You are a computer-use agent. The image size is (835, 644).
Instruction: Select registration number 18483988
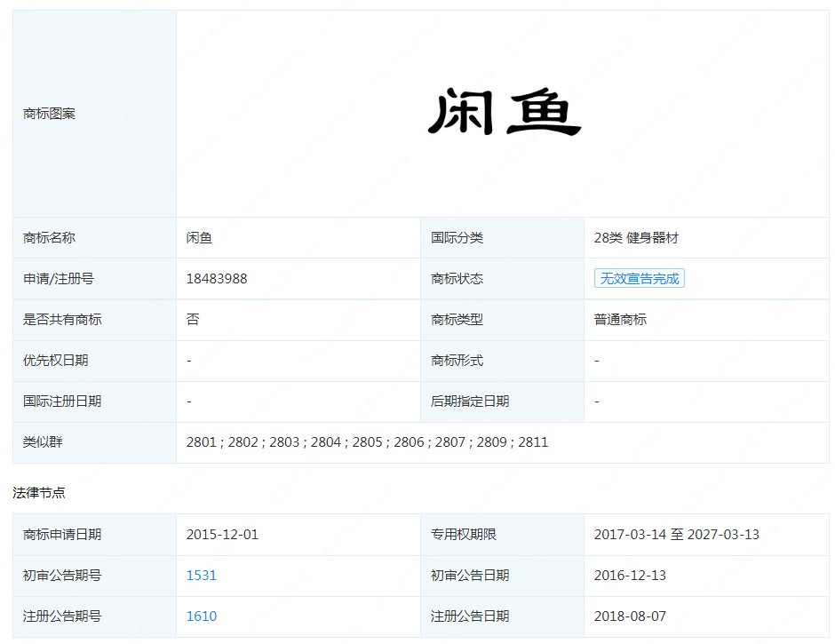[x=217, y=279]
